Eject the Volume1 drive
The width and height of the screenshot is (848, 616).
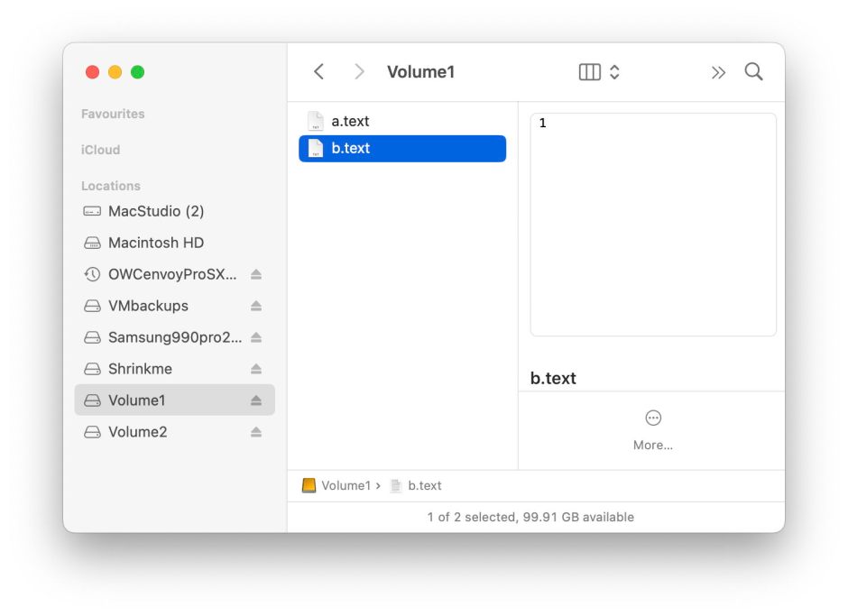pyautogui.click(x=256, y=400)
